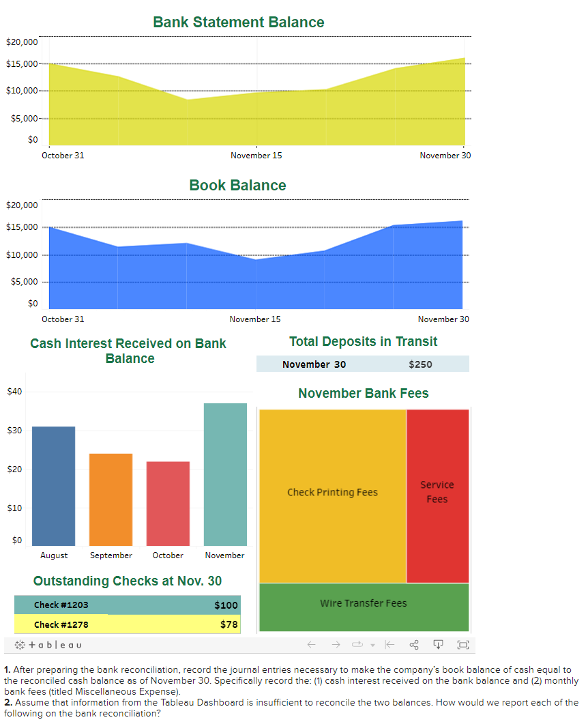Click the Bank Statement Balance area chart

pyautogui.click(x=256, y=109)
